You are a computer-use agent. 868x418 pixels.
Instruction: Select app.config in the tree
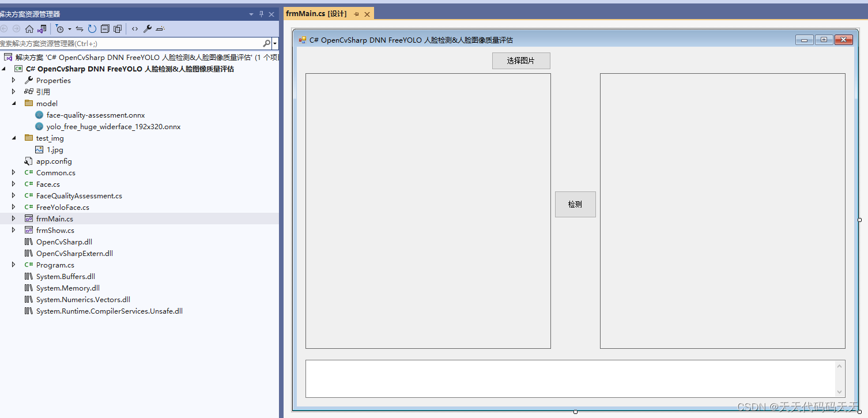[x=54, y=161]
